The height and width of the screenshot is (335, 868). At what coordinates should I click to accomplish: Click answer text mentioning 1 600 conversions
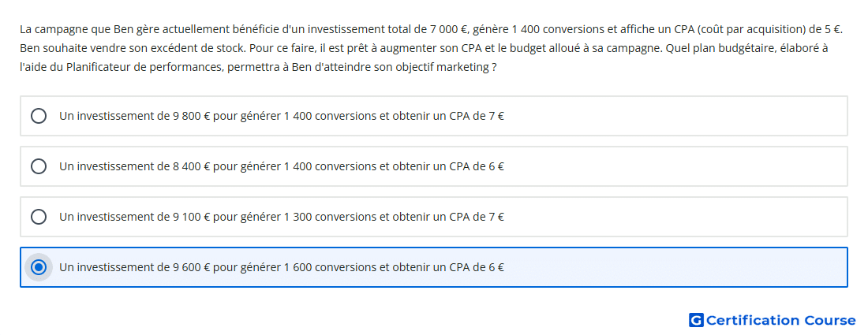(282, 267)
